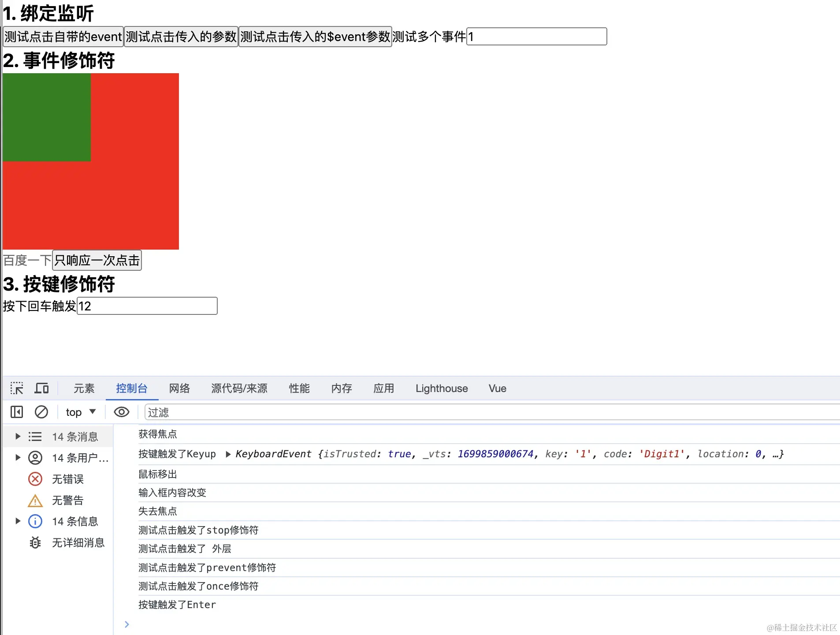
Task: Open the 内存 tab
Action: point(342,388)
